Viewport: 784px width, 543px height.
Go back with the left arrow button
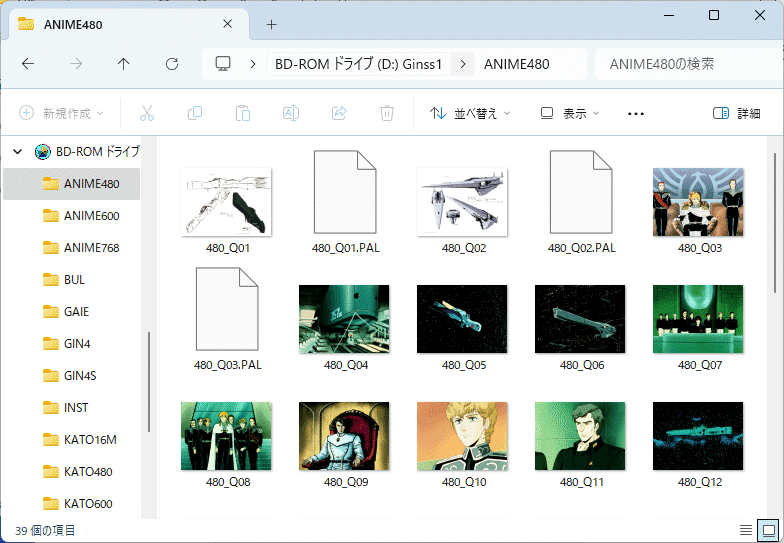click(28, 64)
